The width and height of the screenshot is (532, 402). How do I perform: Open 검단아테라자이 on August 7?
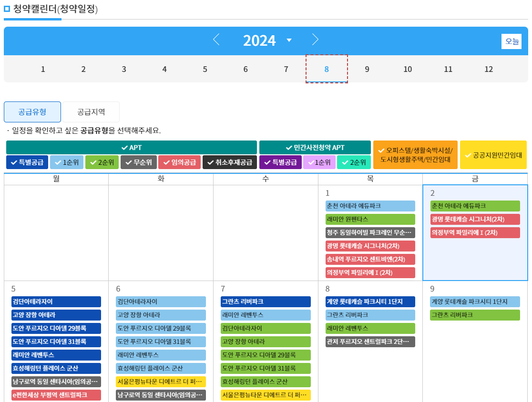[x=266, y=328]
